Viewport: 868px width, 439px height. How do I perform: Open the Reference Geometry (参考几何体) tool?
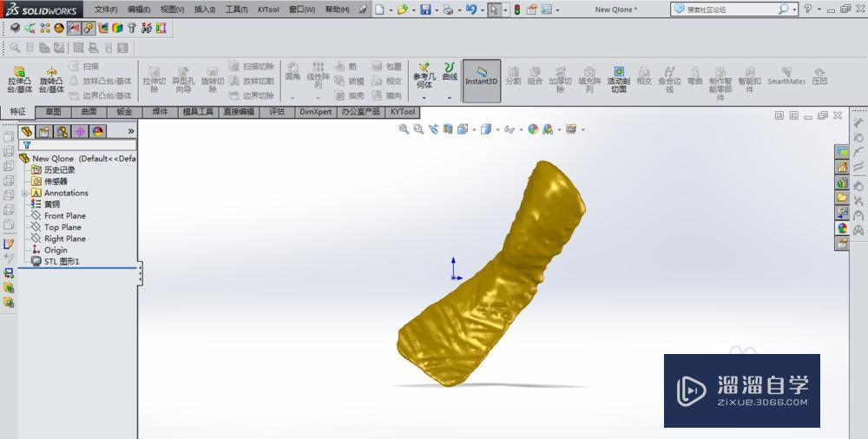[424, 75]
